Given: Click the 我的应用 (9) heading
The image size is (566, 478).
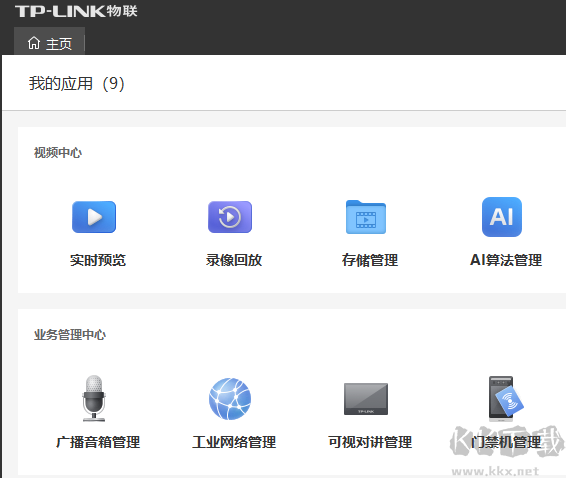Looking at the screenshot, I should pyautogui.click(x=77, y=83).
